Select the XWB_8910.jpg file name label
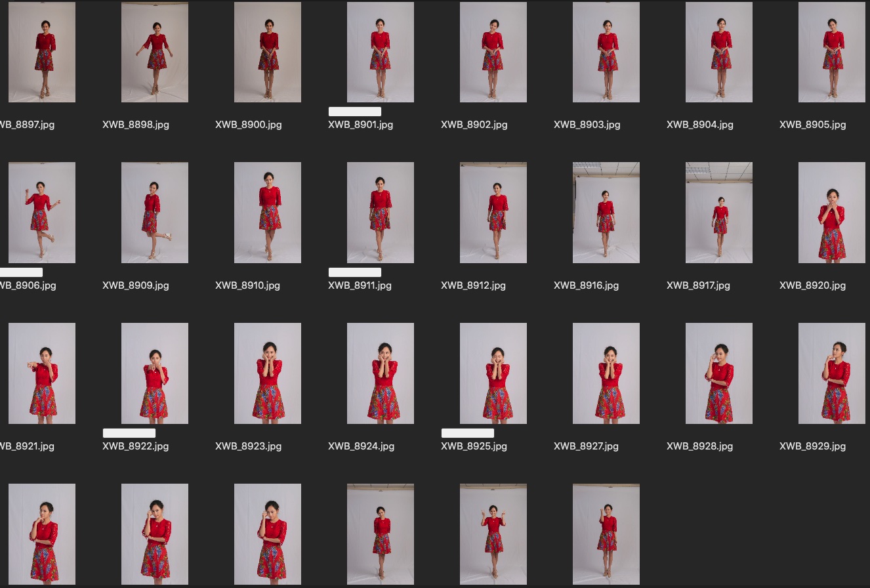The width and height of the screenshot is (870, 588). 247,285
